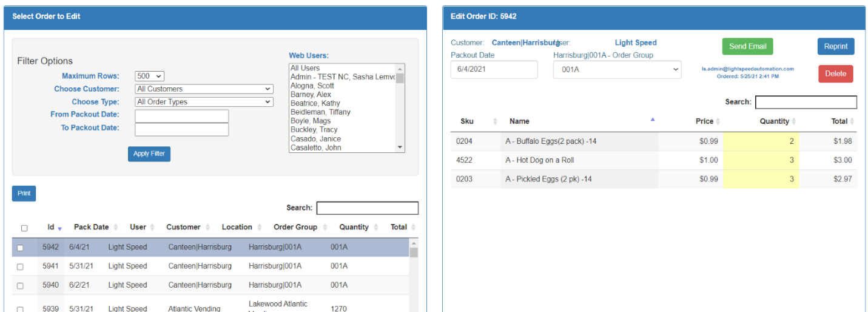This screenshot has width=868, height=312.
Task: Edit quantity for Pickled Eggs row
Action: [x=761, y=179]
